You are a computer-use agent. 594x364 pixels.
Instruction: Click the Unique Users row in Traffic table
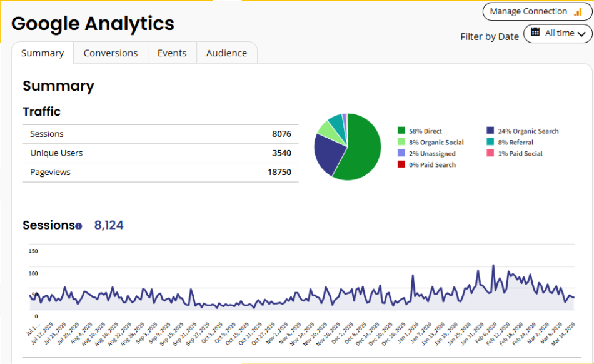click(x=160, y=153)
